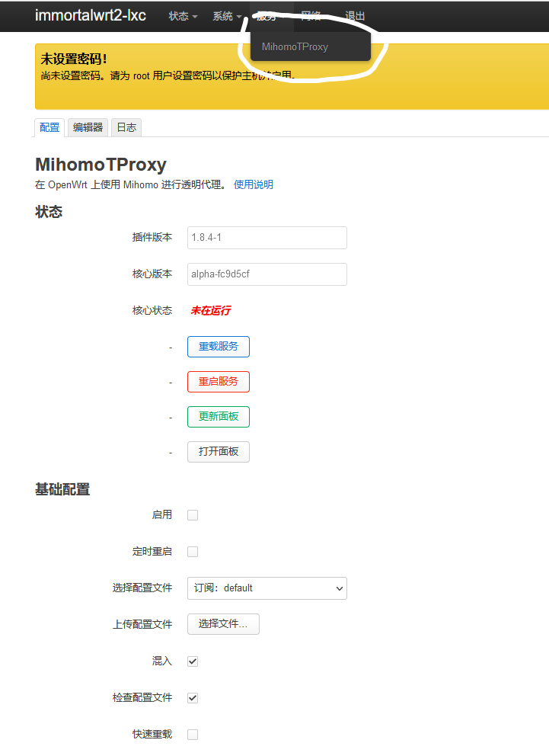Click the 未设置密码! warning heading
Viewport: 549px width, 756px height.
pyautogui.click(x=74, y=59)
